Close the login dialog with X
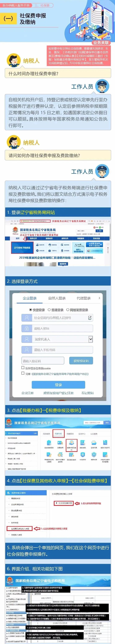 (100, 298)
